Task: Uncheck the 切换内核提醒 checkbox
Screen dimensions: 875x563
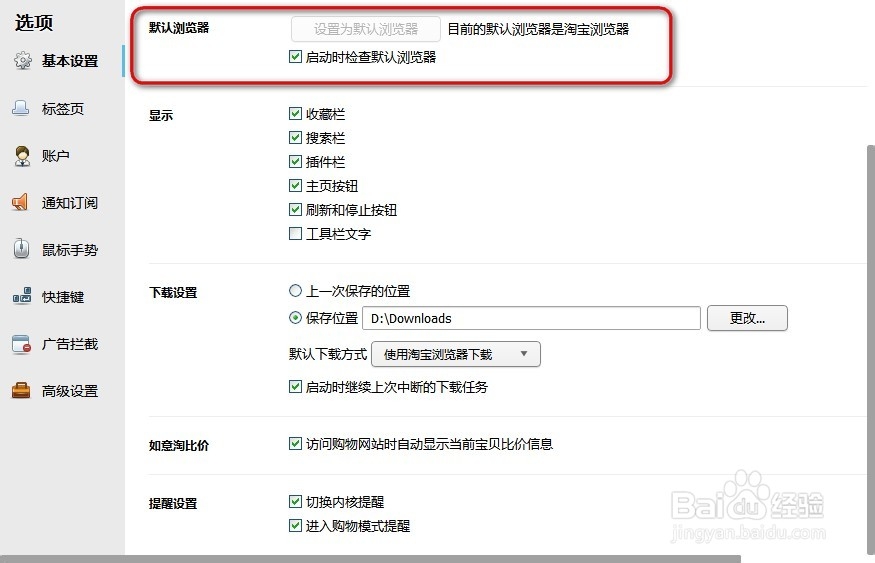Action: coord(295,502)
